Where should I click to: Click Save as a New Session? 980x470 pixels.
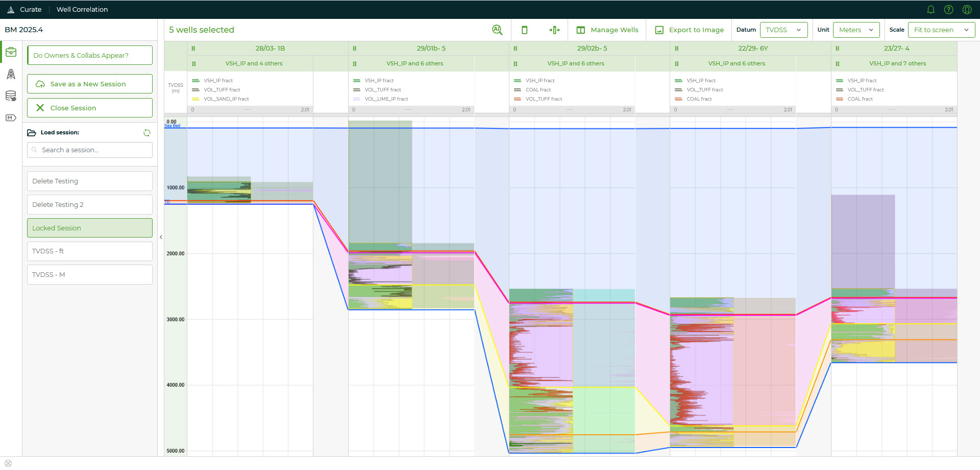click(x=90, y=84)
